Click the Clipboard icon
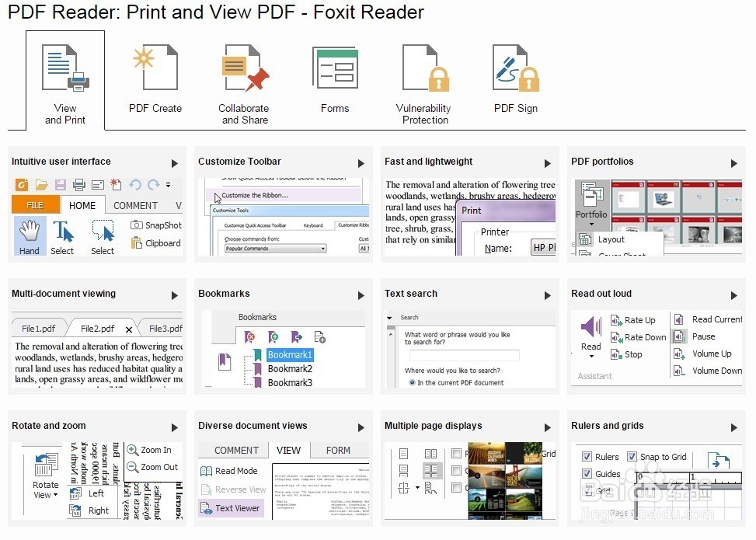Viewport: 756px width, 540px height. point(137,242)
